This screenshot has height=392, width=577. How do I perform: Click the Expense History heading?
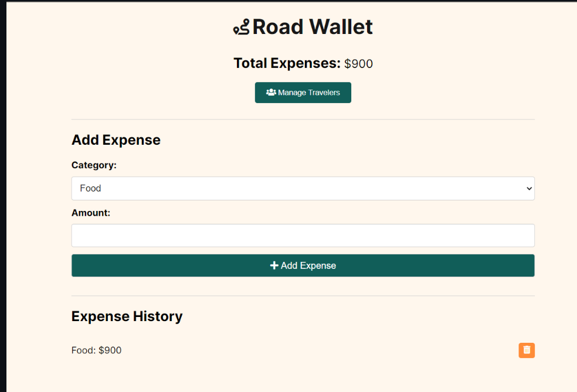click(127, 316)
